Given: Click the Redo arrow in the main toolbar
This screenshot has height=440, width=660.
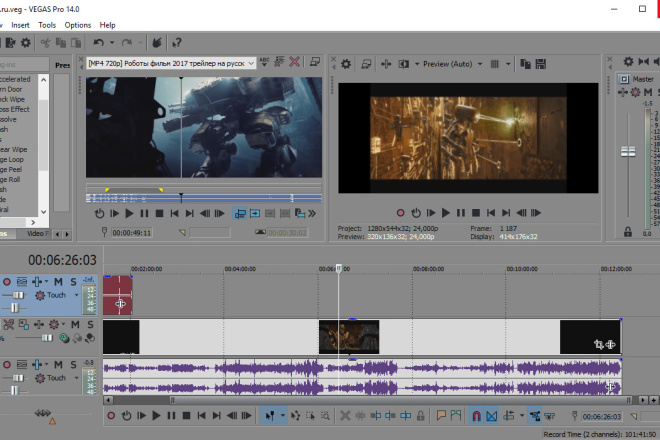Looking at the screenshot, I should (126, 43).
